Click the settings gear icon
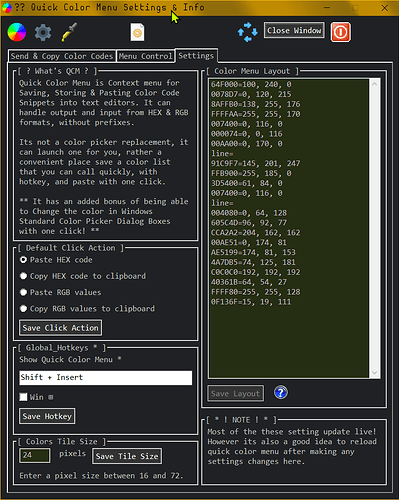This screenshot has height=500, width=399. [43, 32]
